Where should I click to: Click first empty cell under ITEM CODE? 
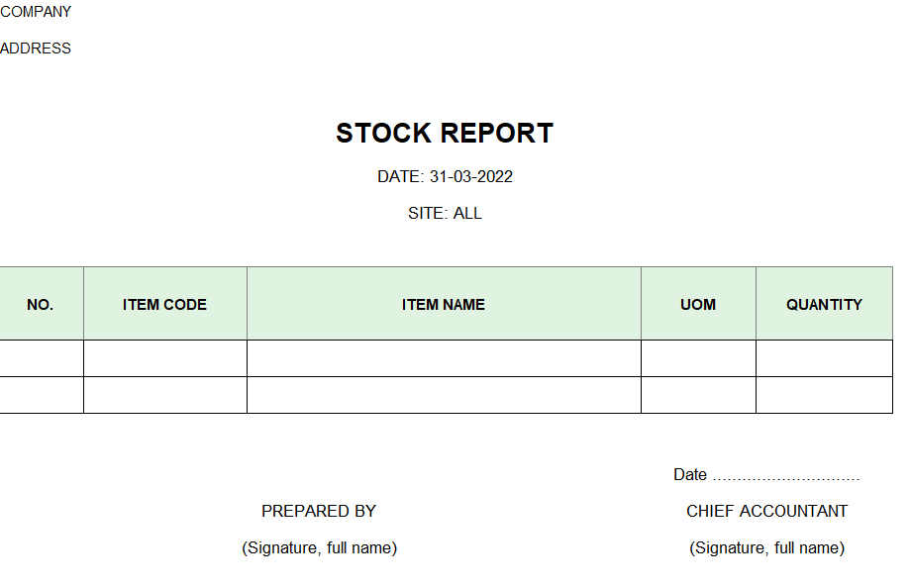tap(165, 358)
